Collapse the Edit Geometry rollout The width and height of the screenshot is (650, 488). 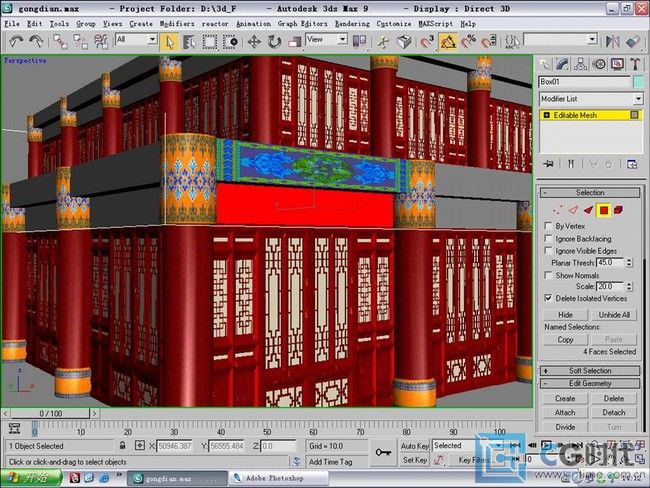tap(590, 383)
